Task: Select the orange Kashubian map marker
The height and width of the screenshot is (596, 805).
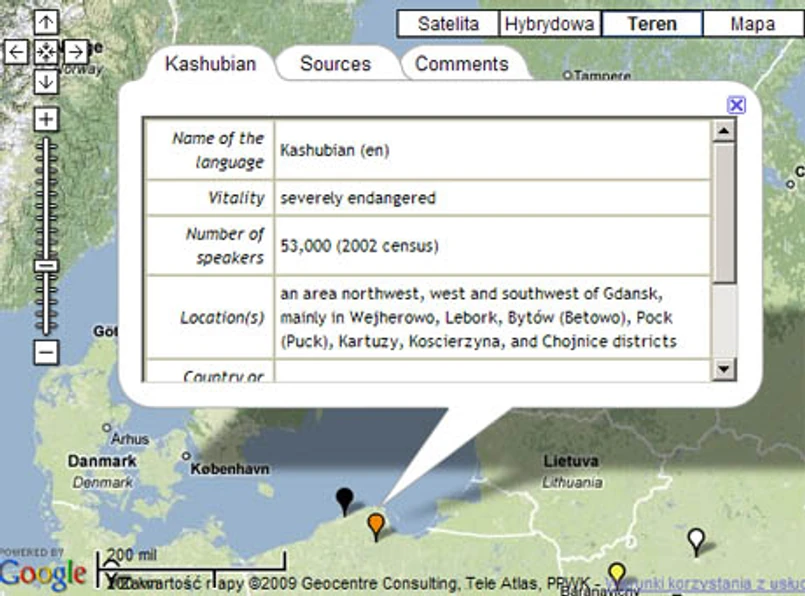Action: 376,527
